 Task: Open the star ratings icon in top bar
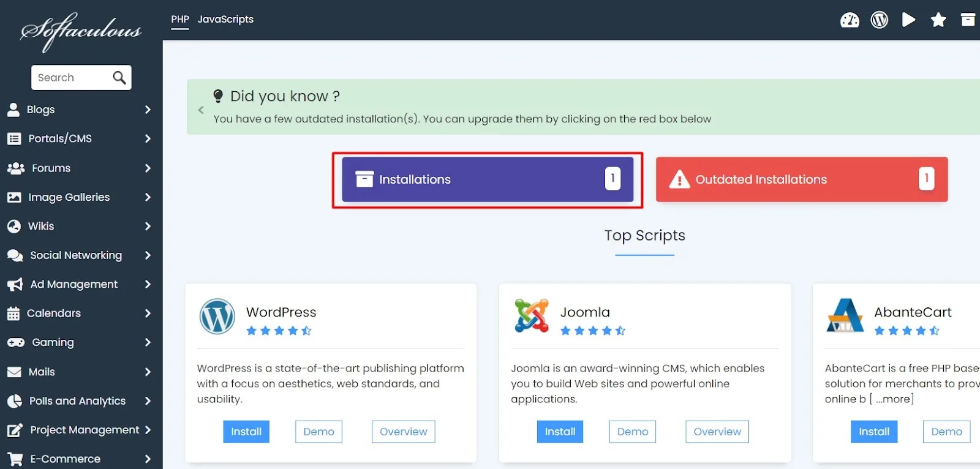pos(938,20)
